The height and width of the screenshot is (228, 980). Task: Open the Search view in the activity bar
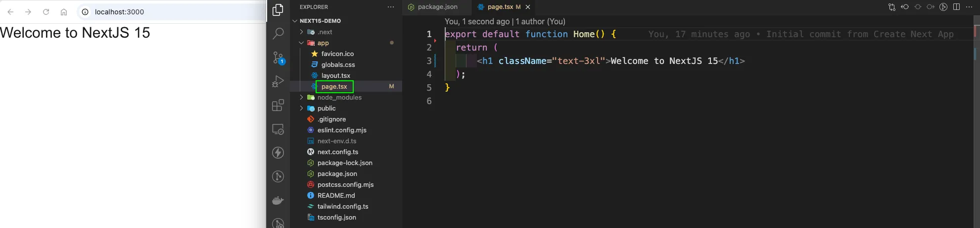278,33
